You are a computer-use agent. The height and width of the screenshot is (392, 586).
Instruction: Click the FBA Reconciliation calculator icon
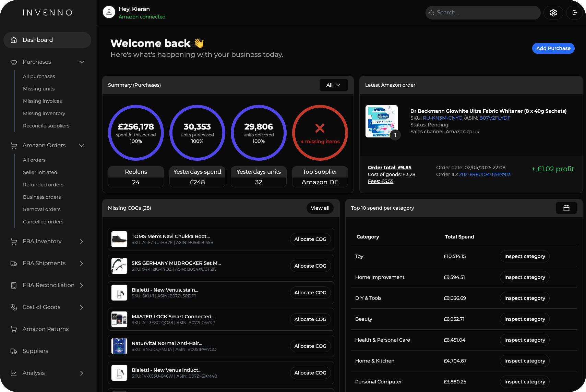tap(14, 285)
